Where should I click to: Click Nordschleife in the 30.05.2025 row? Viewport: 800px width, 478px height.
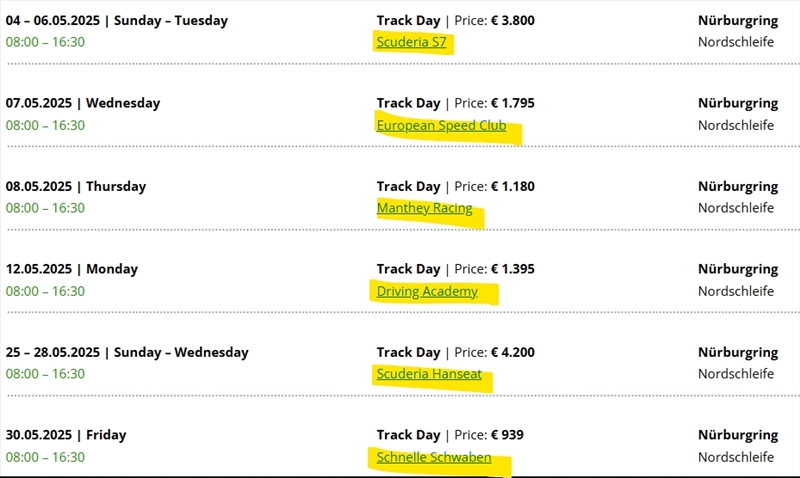(736, 457)
